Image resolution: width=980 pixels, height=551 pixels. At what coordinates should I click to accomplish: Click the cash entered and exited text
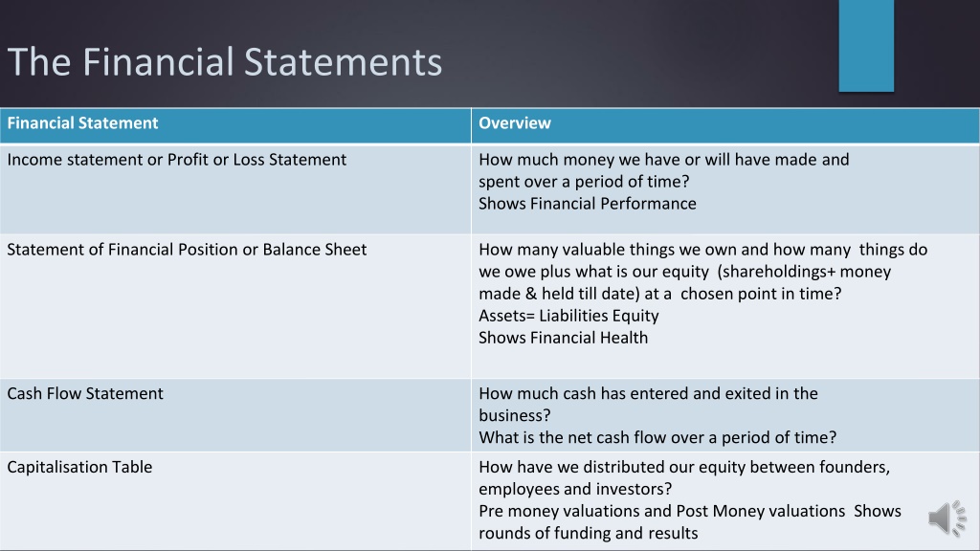648,393
